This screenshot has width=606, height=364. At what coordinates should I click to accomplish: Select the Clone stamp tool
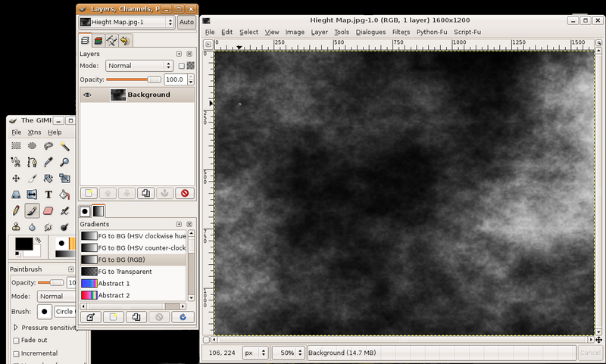(x=16, y=227)
